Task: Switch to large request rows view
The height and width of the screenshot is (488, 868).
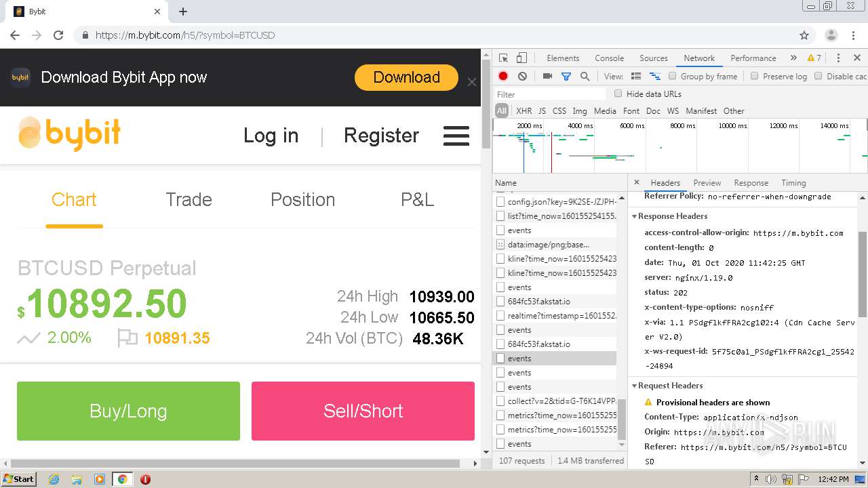Action: click(x=636, y=77)
